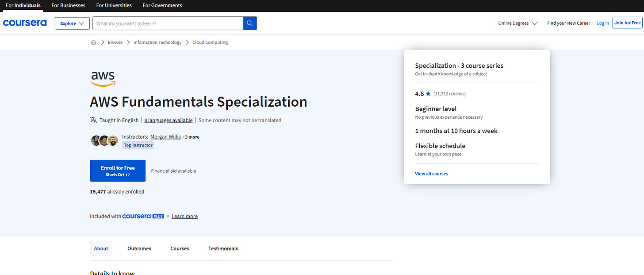This screenshot has width=644, height=275.
Task: Click 15,477 already enrolled text
Action: tap(117, 192)
